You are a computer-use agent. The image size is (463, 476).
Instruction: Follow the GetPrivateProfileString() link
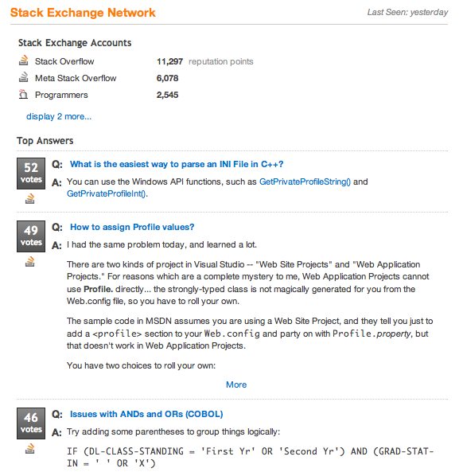305,181
